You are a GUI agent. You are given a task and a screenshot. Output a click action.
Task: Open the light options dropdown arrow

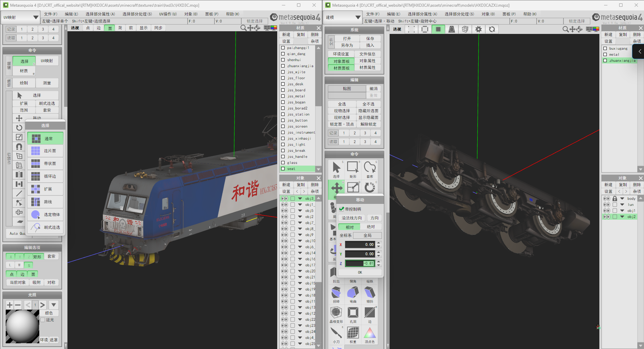(54, 305)
